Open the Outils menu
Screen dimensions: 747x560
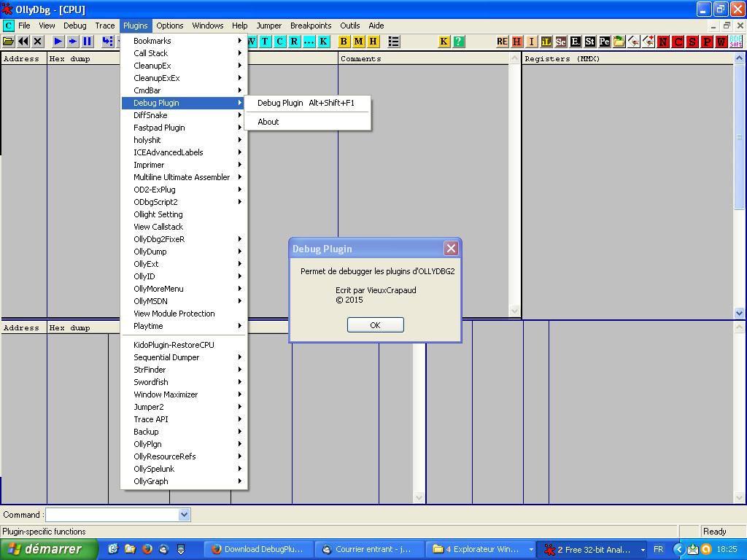tap(350, 26)
